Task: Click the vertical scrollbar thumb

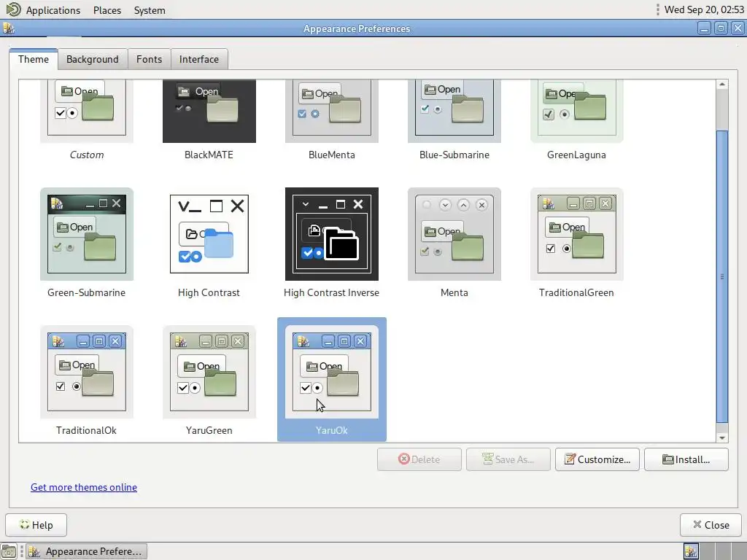Action: (x=722, y=276)
